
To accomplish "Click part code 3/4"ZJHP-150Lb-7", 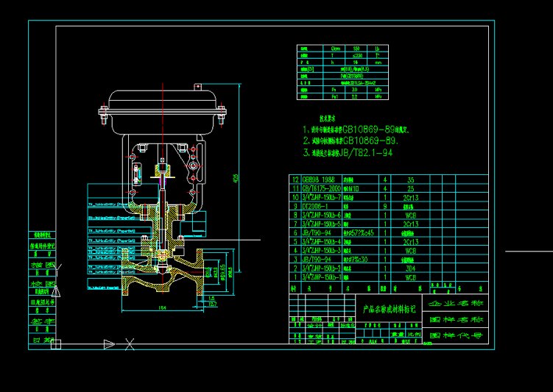I will coord(322,197).
